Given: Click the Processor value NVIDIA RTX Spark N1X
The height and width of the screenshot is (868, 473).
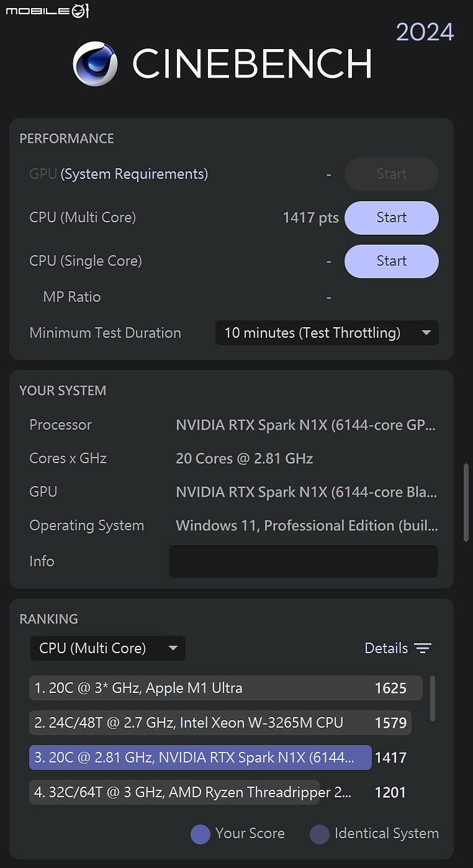Looking at the screenshot, I should (x=306, y=425).
